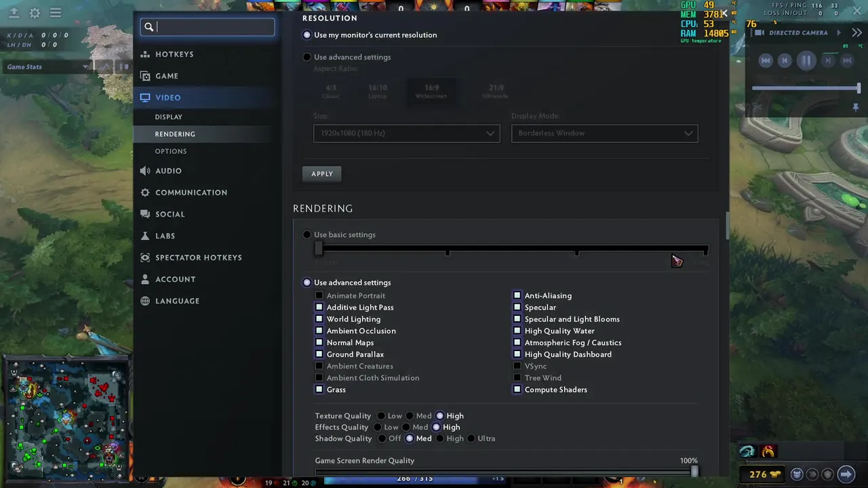868x488 pixels.
Task: Toggle World Lighting checkbox
Action: (319, 319)
